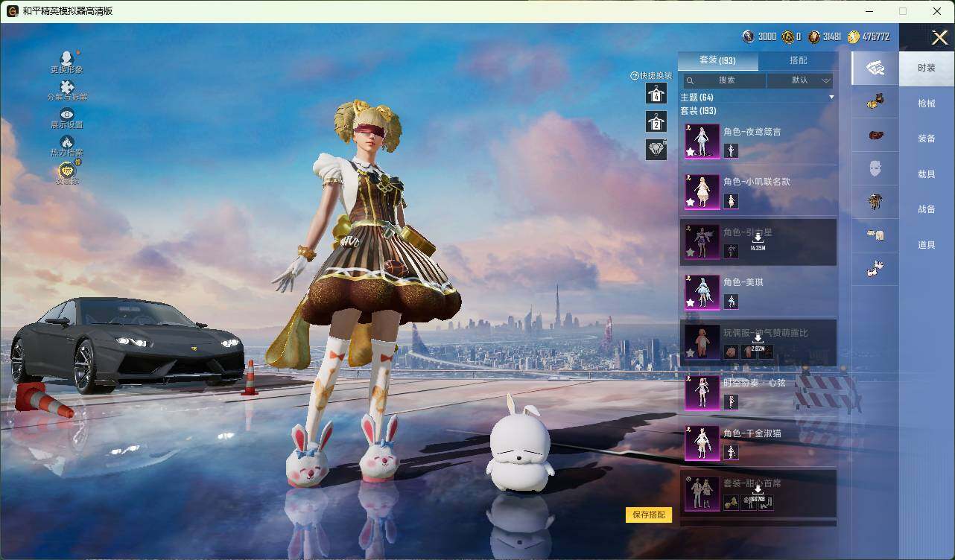Open the 时装 fashion tab

click(x=926, y=68)
